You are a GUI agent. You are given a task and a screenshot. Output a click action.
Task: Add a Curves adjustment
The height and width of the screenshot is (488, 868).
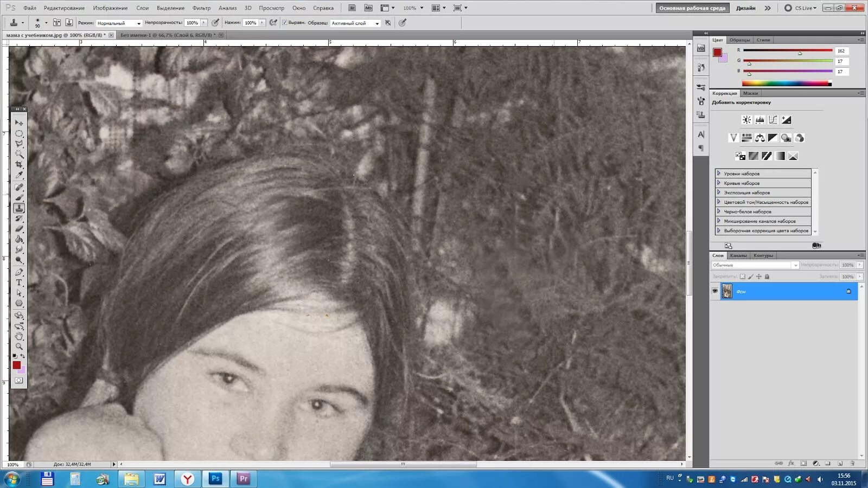click(773, 120)
